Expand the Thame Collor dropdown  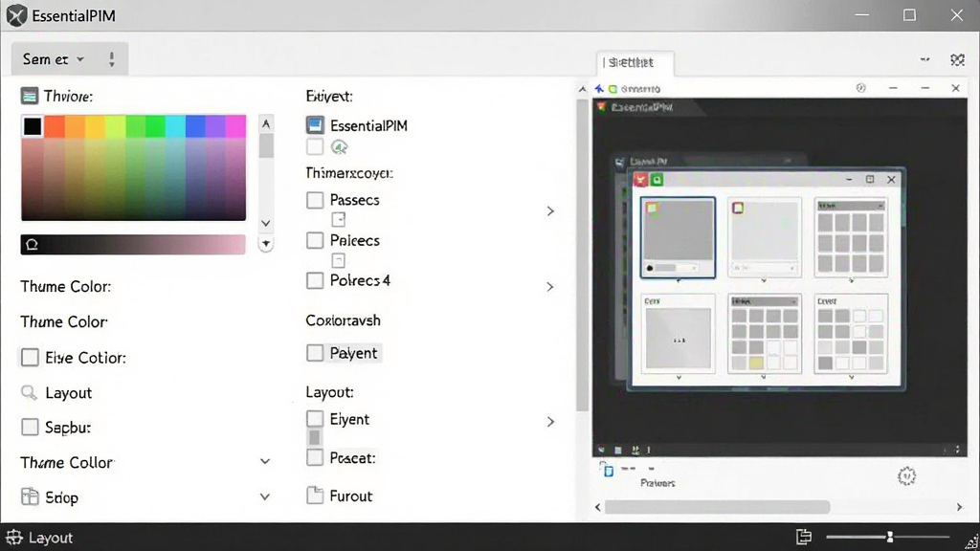point(265,462)
